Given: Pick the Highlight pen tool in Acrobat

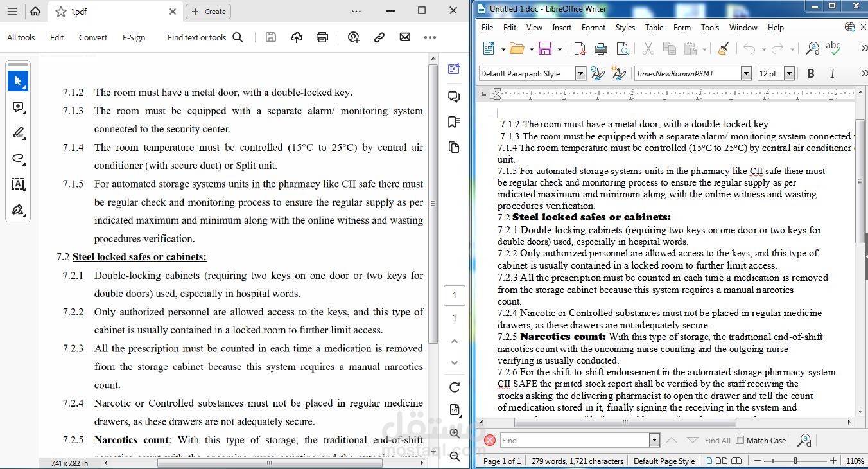Looking at the screenshot, I should coord(18,133).
